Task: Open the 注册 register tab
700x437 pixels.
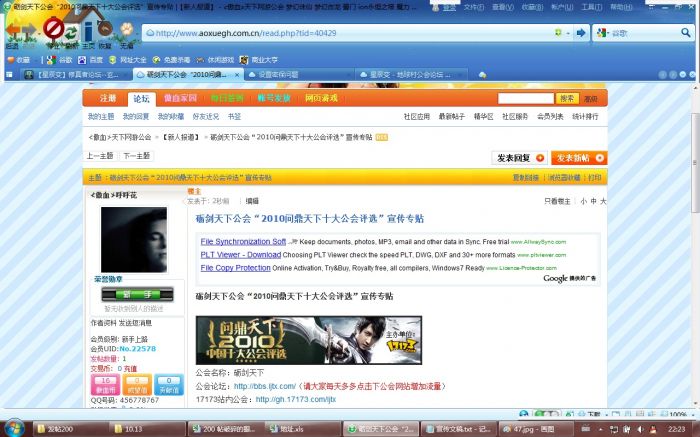Action: pyautogui.click(x=108, y=98)
